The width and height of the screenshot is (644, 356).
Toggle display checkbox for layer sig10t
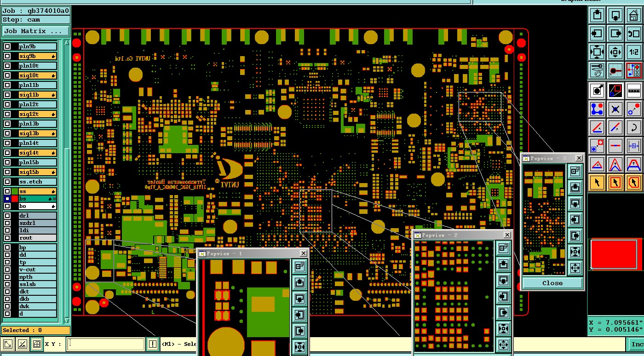click(7, 75)
